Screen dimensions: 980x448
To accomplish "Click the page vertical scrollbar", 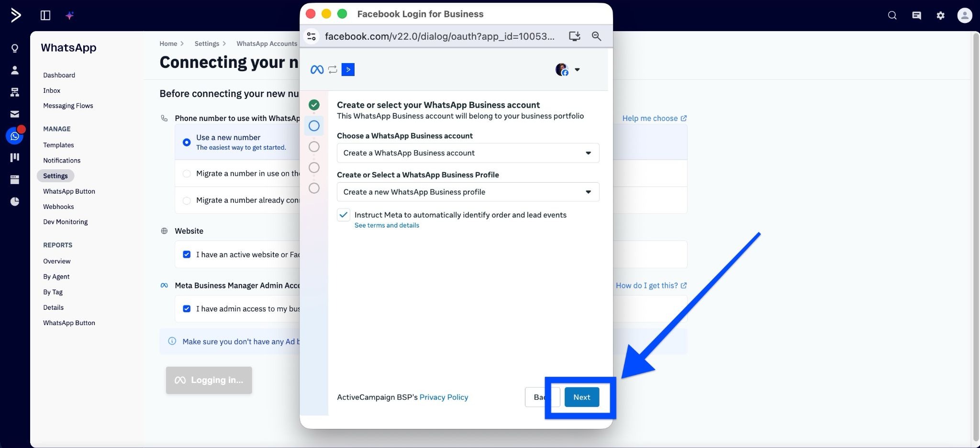I will pos(976,237).
